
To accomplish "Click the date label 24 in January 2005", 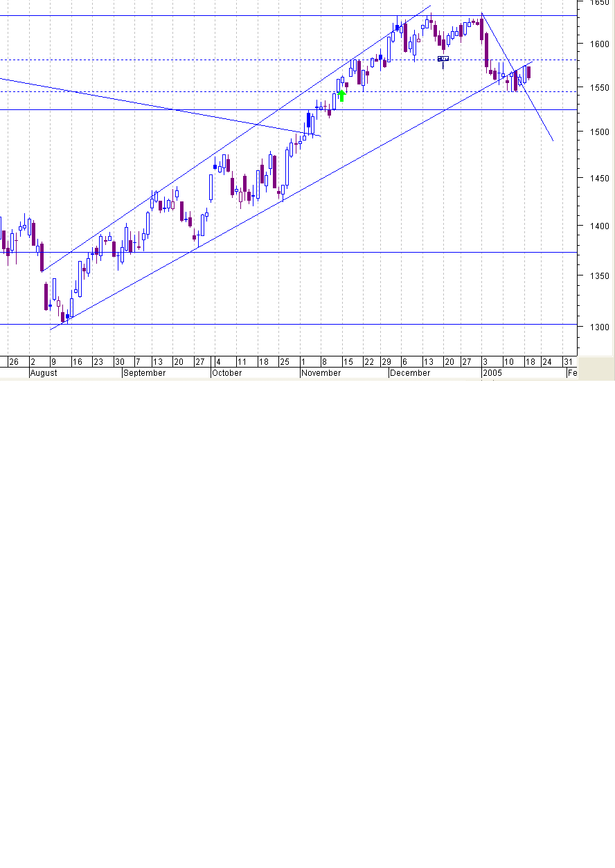I will [546, 362].
